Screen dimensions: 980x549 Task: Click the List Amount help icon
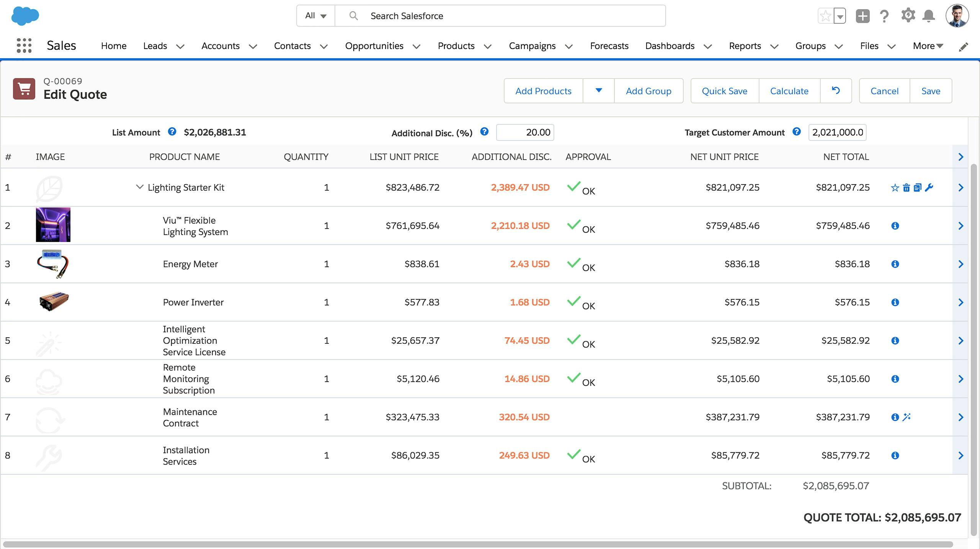pos(172,132)
